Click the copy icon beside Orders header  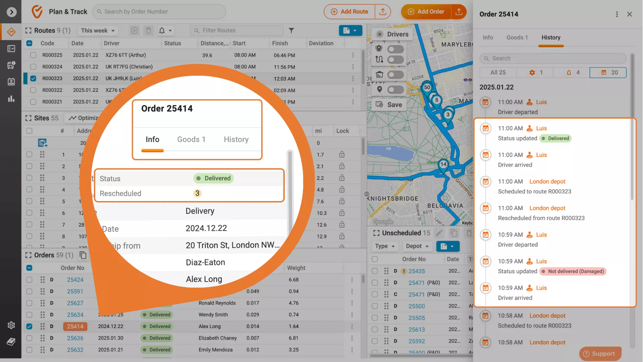83,255
